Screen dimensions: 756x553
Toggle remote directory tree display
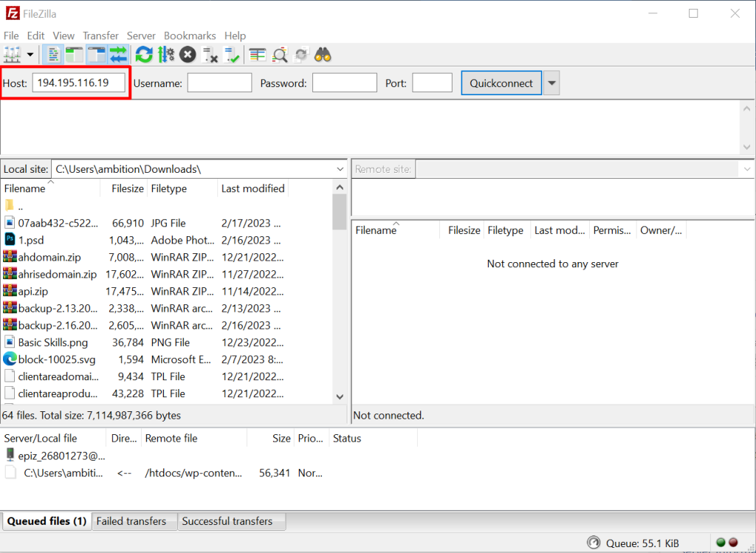pos(96,55)
